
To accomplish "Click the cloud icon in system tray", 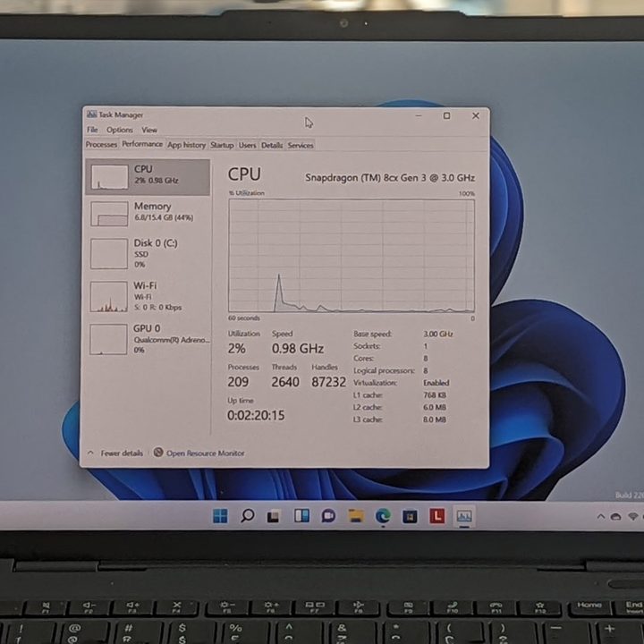I will (x=615, y=517).
